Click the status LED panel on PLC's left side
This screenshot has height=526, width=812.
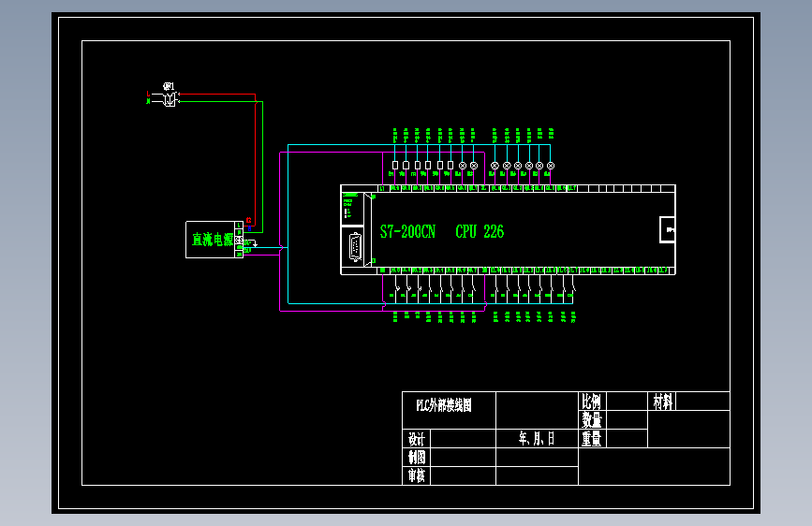[352, 209]
